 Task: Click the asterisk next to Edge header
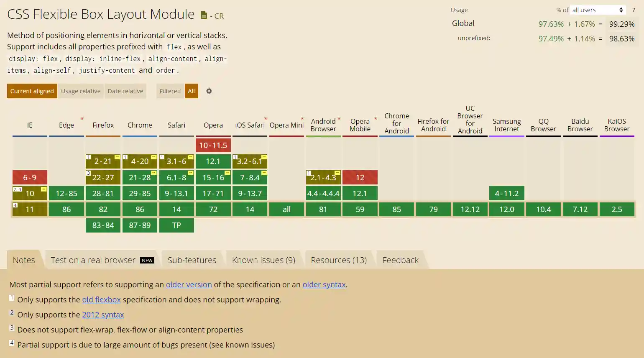(x=82, y=119)
